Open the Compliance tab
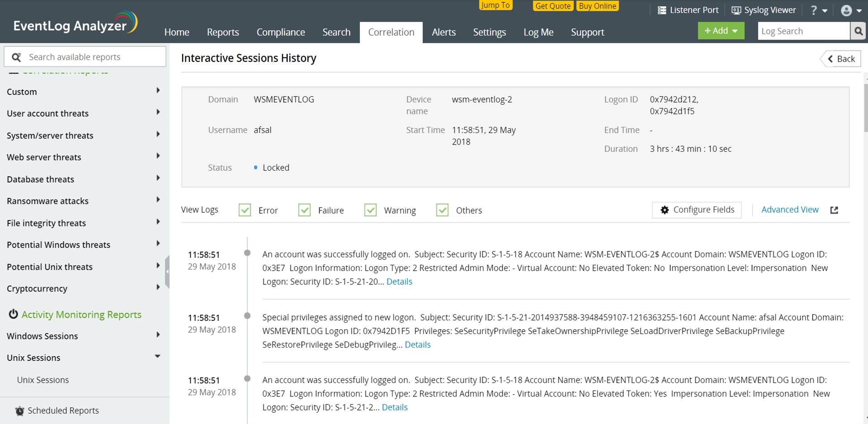This screenshot has width=868, height=424. tap(280, 32)
